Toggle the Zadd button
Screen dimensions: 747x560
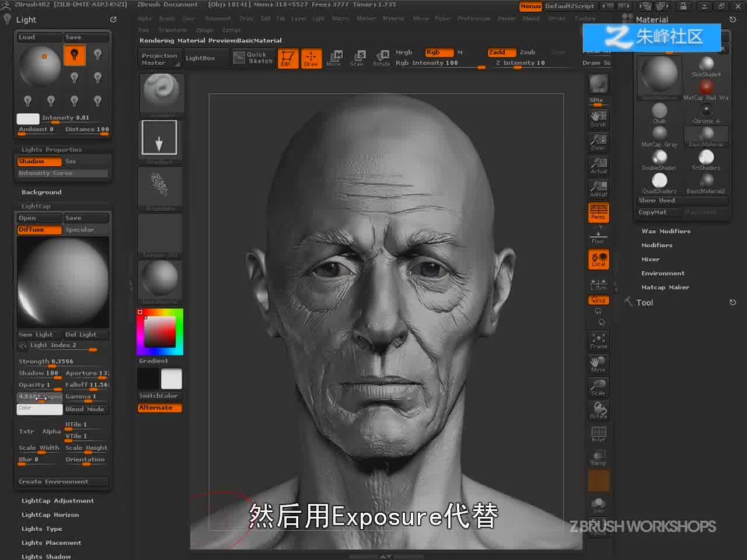tap(501, 52)
